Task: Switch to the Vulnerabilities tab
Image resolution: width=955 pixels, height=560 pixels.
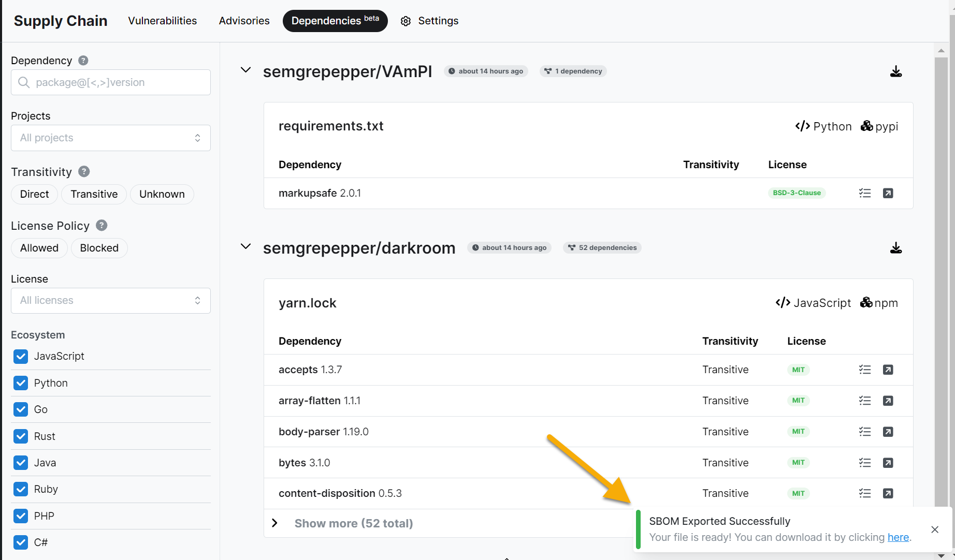Action: tap(162, 21)
